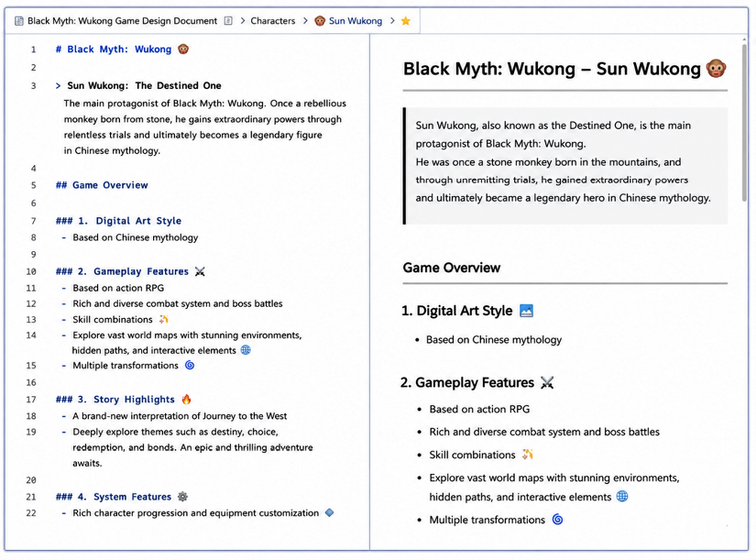Click the monkey emoji on editor line 1
Screen dimensions: 756x560
pyautogui.click(x=183, y=49)
